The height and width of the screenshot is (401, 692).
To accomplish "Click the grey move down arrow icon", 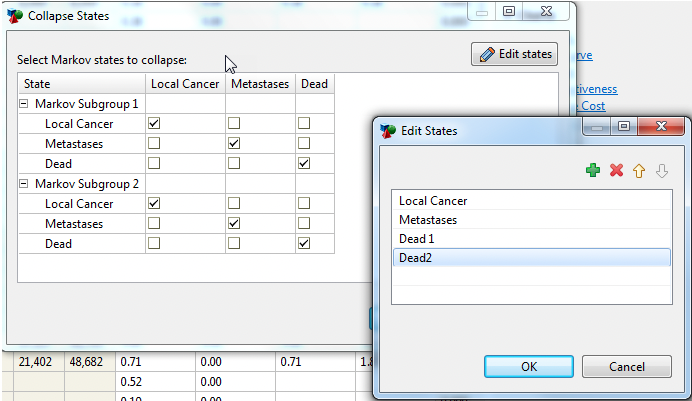I will (661, 171).
